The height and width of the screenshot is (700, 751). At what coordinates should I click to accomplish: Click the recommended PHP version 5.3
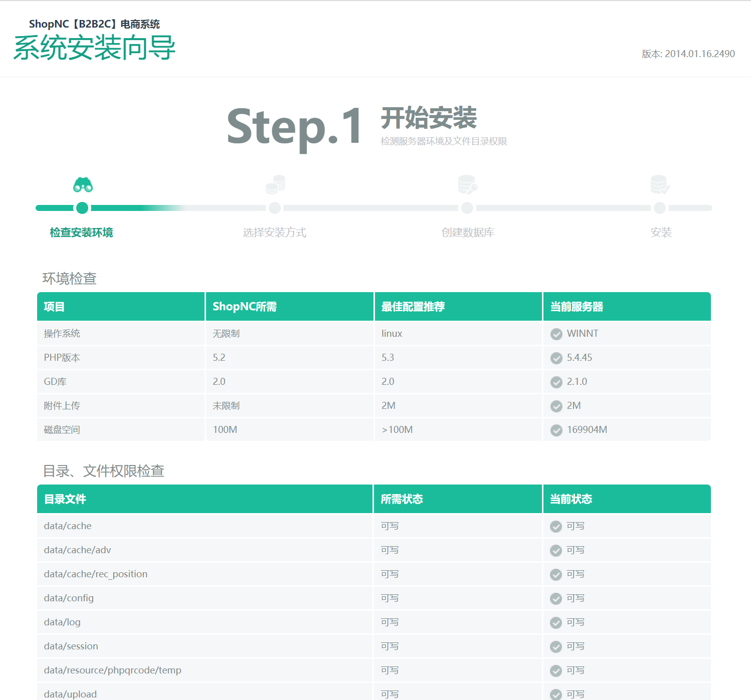[388, 358]
